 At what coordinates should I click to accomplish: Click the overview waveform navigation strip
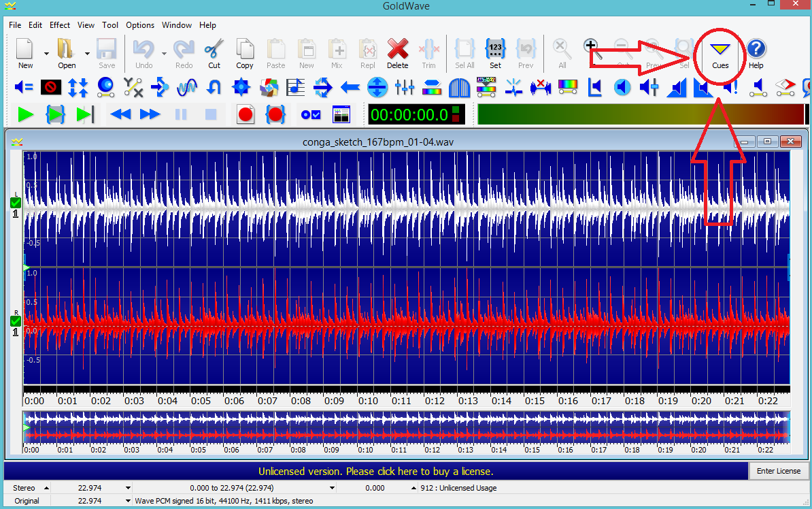click(x=406, y=427)
